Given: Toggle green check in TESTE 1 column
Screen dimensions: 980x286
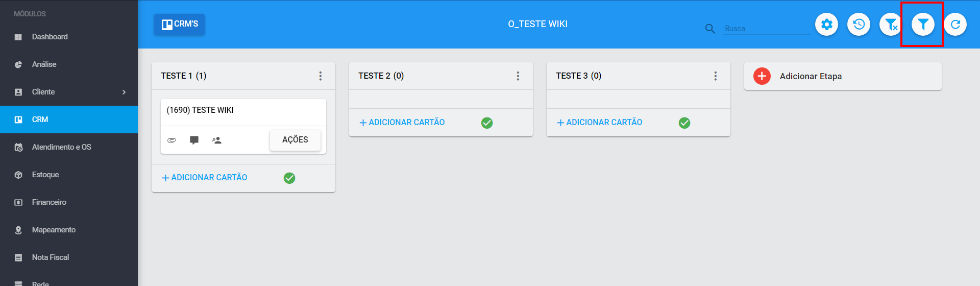Looking at the screenshot, I should [289, 178].
